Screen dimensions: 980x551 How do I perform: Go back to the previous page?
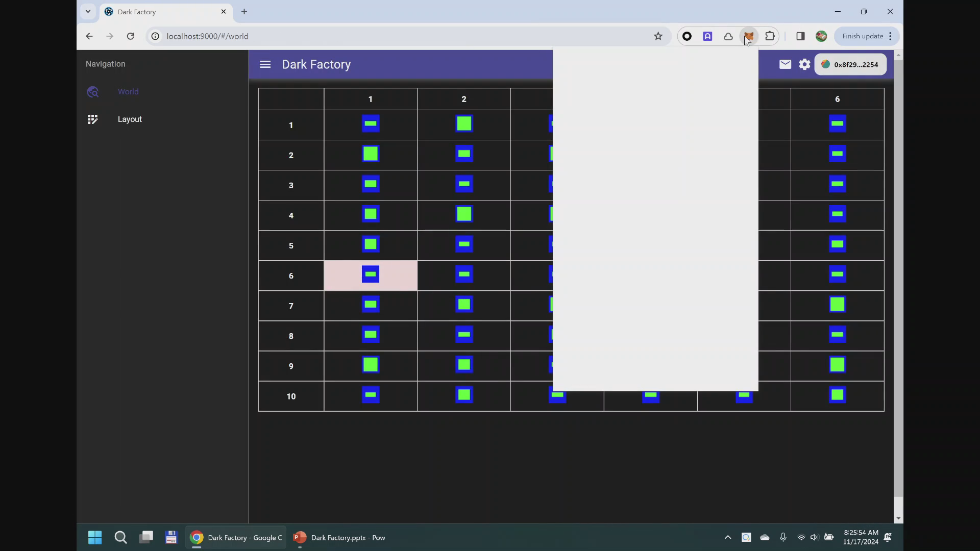tap(89, 36)
